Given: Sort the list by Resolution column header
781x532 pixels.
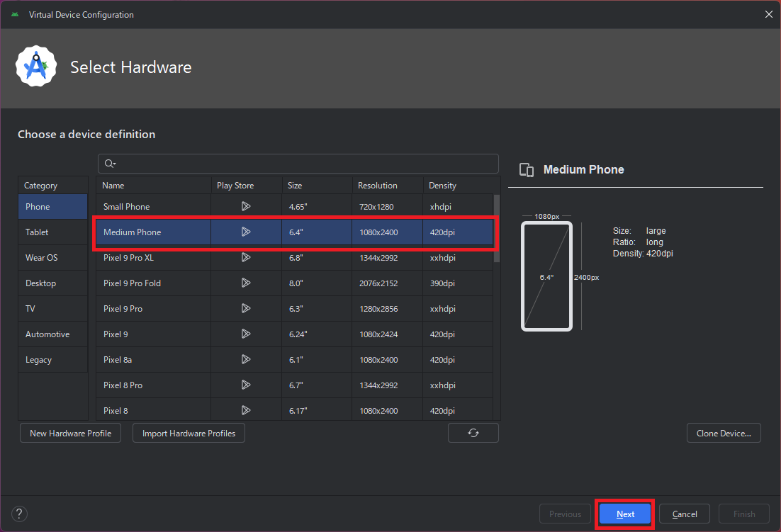Looking at the screenshot, I should [x=378, y=186].
